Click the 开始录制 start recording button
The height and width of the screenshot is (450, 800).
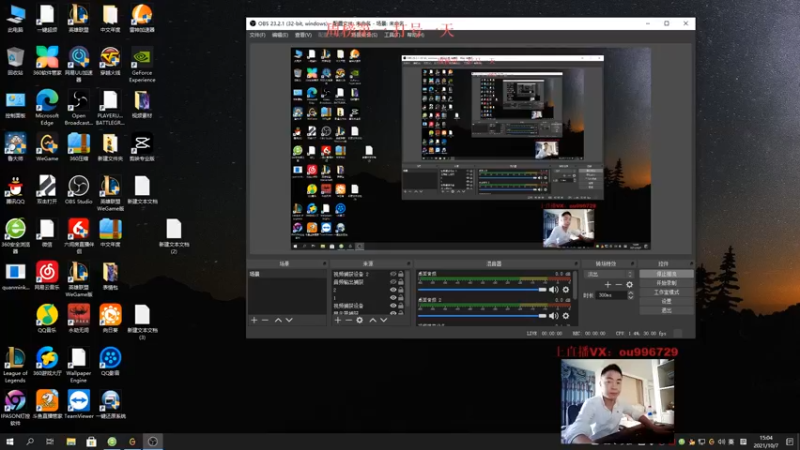point(666,283)
